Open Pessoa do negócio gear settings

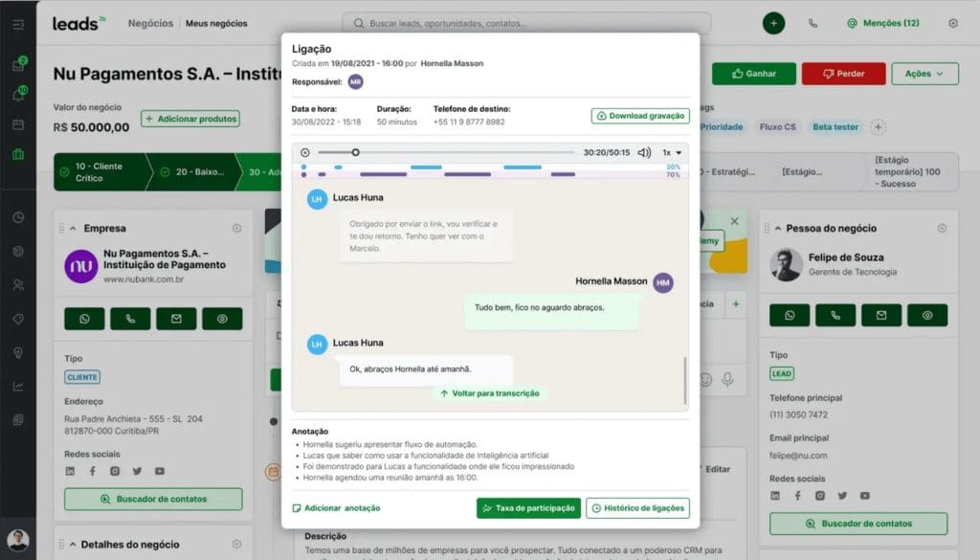click(942, 228)
